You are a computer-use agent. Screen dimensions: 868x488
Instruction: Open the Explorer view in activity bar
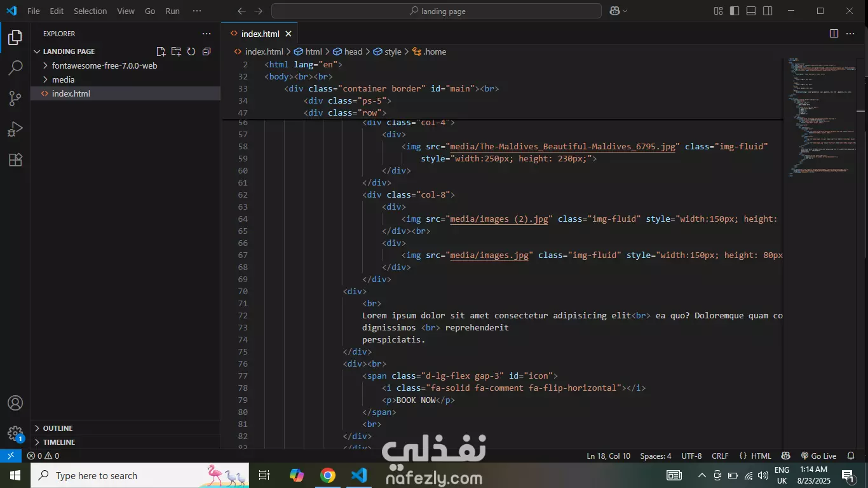click(15, 37)
